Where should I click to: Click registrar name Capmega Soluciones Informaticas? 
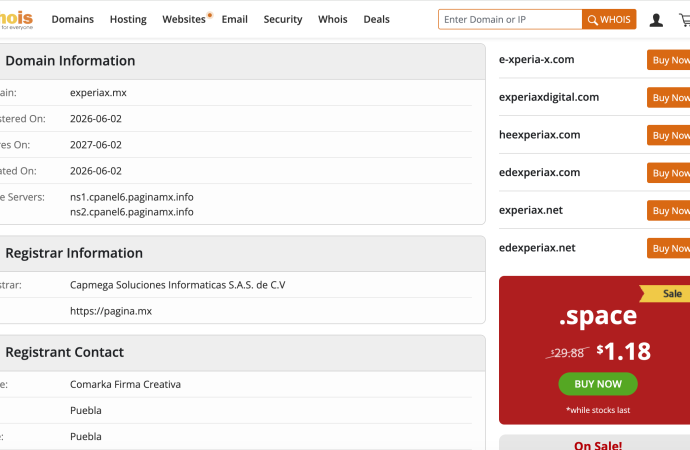(x=177, y=285)
